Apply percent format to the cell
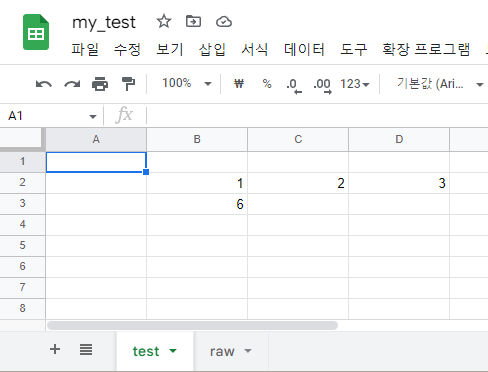This screenshot has width=488, height=372. tap(267, 83)
